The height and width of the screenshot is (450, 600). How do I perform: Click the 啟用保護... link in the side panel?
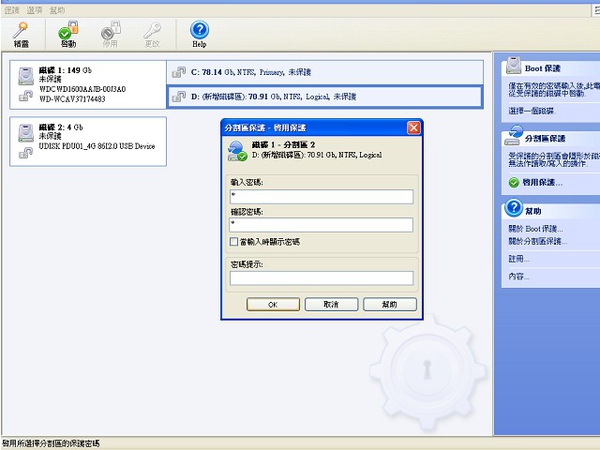coord(542,183)
